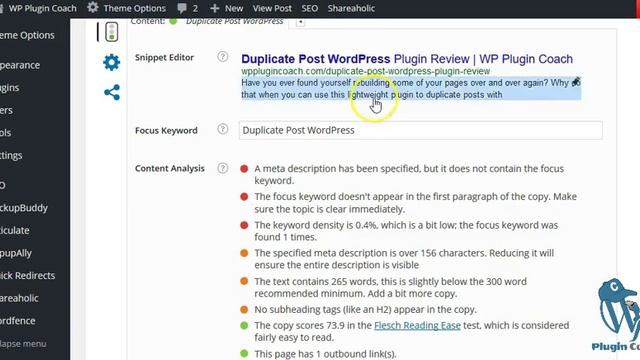The height and width of the screenshot is (360, 640).
Task: Open Shareaholic in the sidebar
Action: point(19,298)
